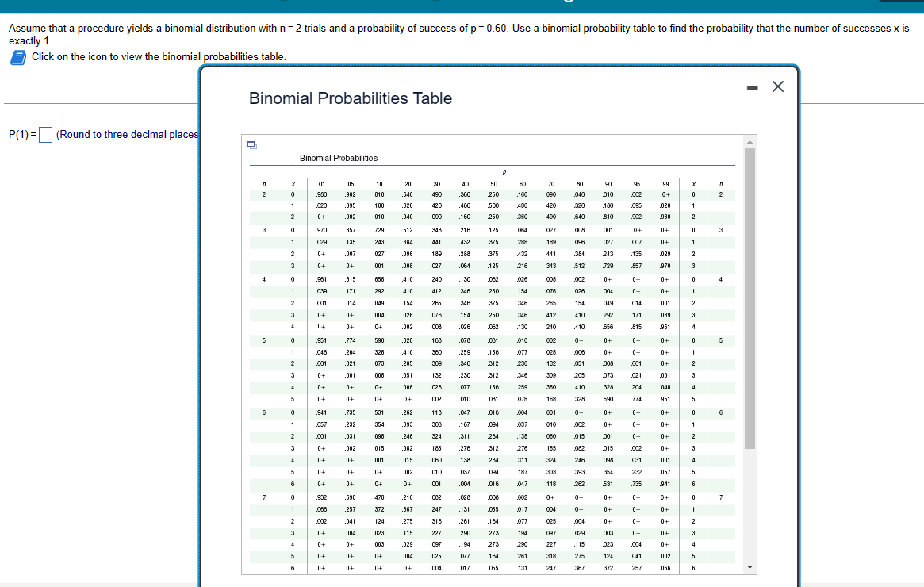Close the table dialog with the X
The height and width of the screenshot is (587, 924).
[777, 86]
